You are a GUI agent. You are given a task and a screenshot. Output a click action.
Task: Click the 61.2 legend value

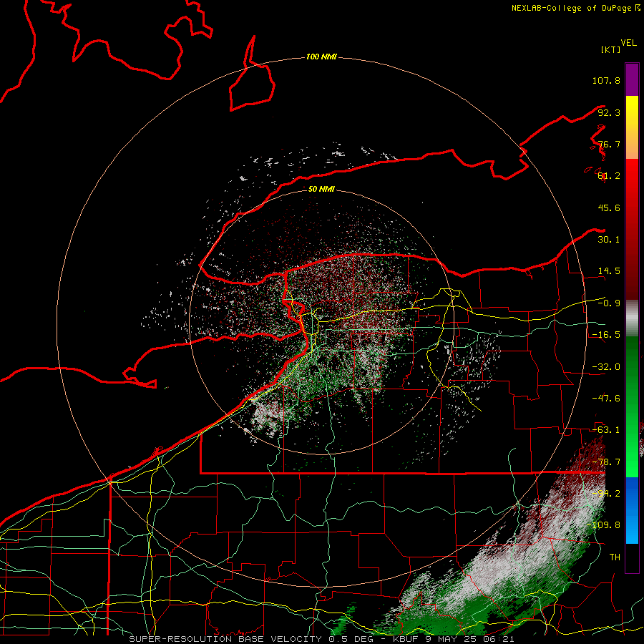tap(609, 176)
